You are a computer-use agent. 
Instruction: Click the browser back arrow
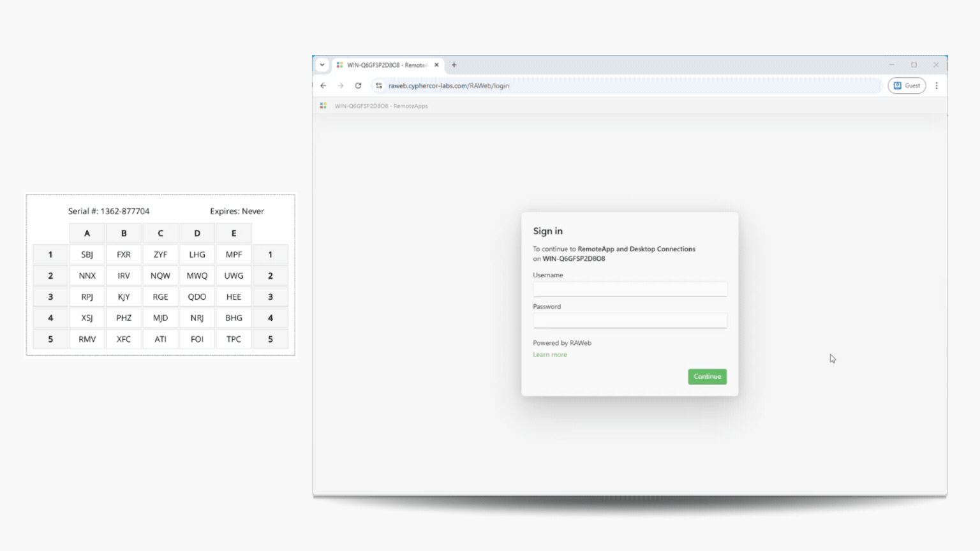pos(323,85)
